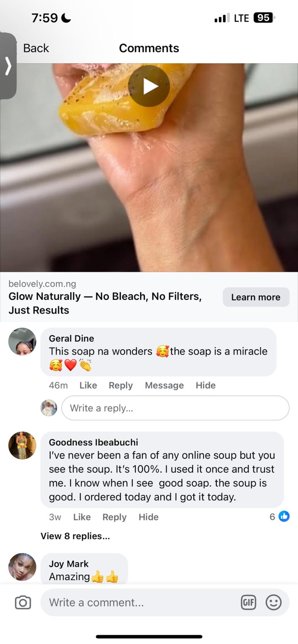Screen dimensions: 298x644
Task: Reply to Geral Dine's comment
Action: tap(121, 385)
